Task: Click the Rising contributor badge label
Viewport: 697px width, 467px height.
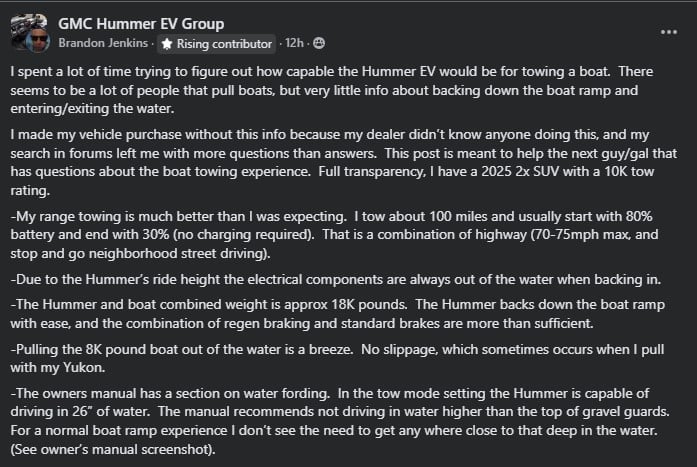Action: (224, 44)
